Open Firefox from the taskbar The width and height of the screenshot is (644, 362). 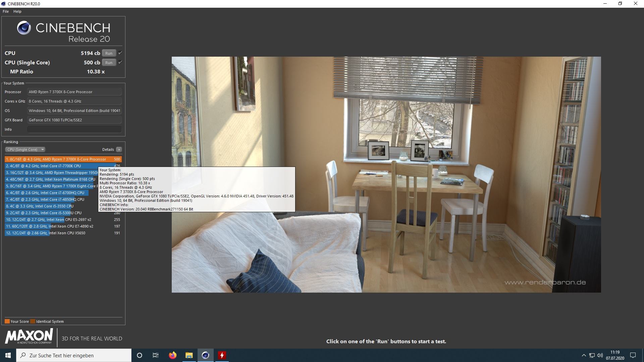[172, 355]
